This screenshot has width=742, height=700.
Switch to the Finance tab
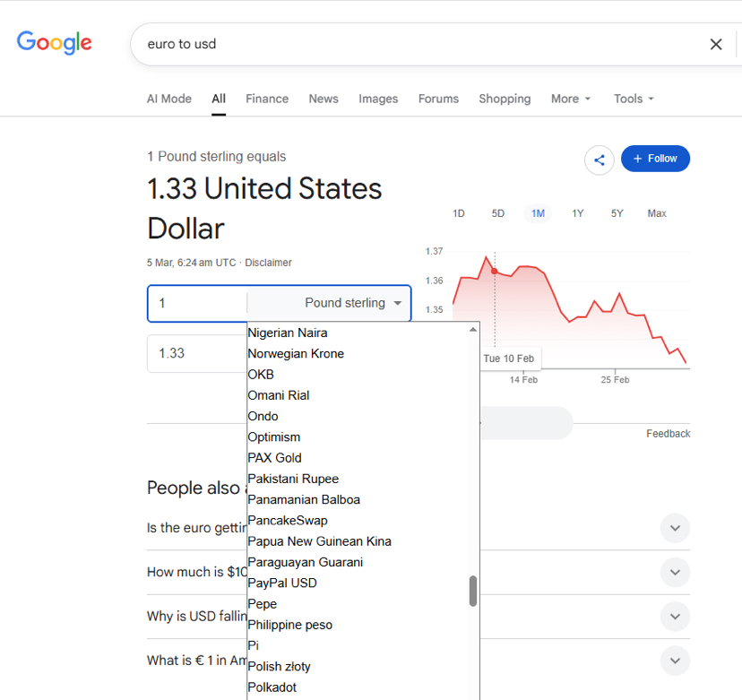coord(267,99)
